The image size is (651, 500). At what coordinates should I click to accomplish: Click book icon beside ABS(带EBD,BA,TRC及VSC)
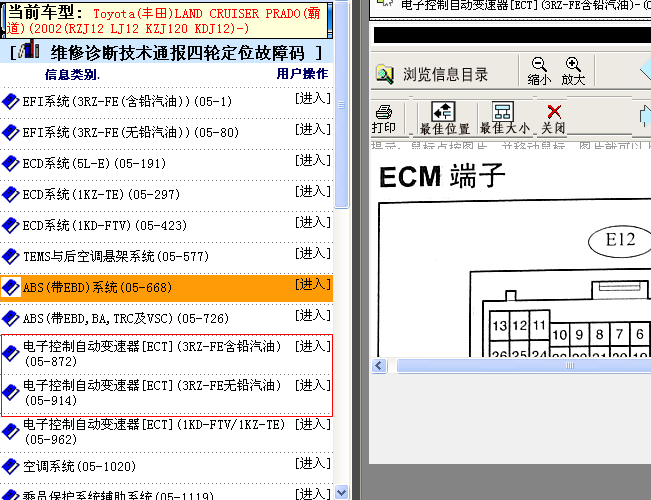[10, 319]
